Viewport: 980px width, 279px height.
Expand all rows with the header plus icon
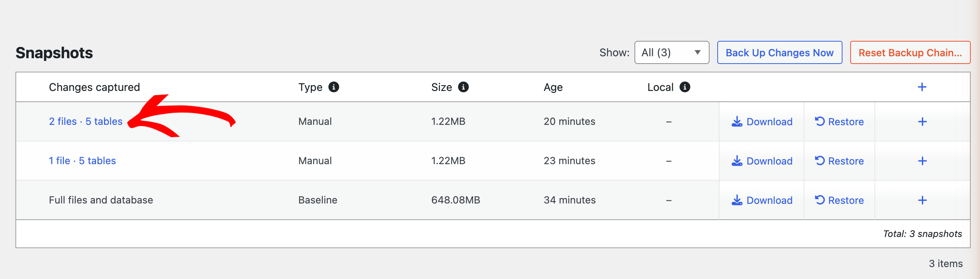pos(922,87)
